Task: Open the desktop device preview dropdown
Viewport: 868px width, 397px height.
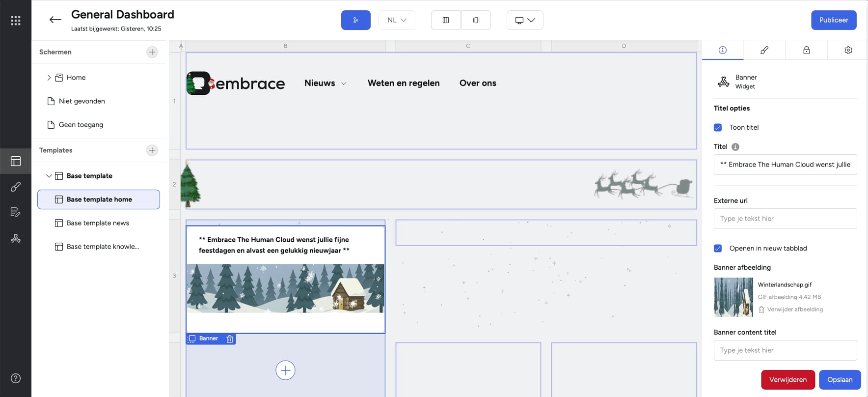Action: [525, 20]
